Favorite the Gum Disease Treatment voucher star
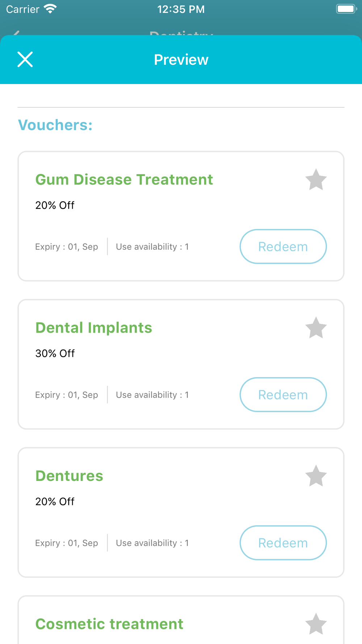362x644 pixels. coord(316,180)
